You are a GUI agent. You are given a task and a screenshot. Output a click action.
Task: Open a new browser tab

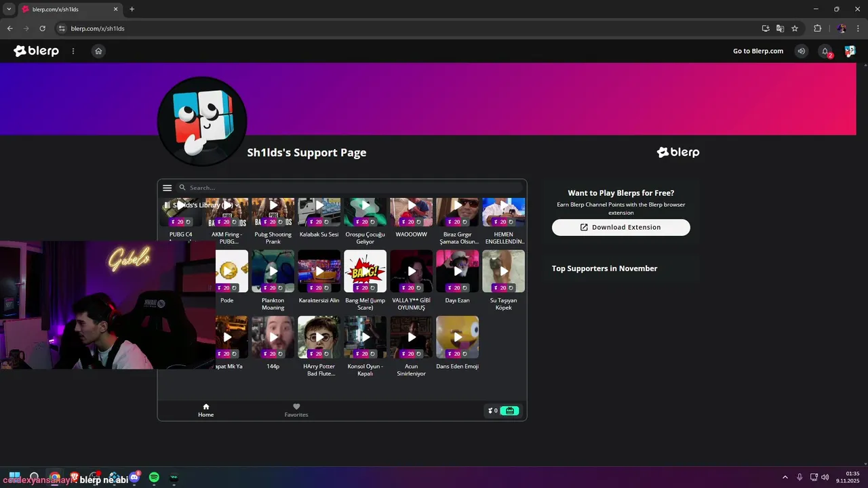coord(132,9)
